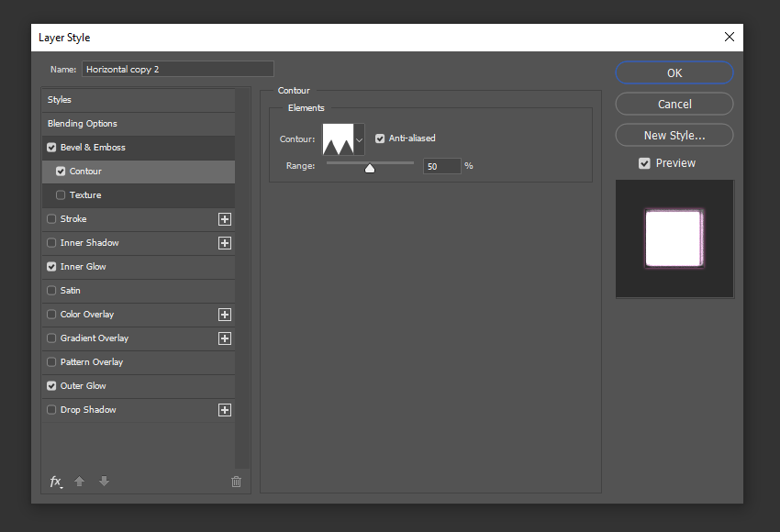Click the Range slider handle
780x532 pixels.
pos(370,169)
